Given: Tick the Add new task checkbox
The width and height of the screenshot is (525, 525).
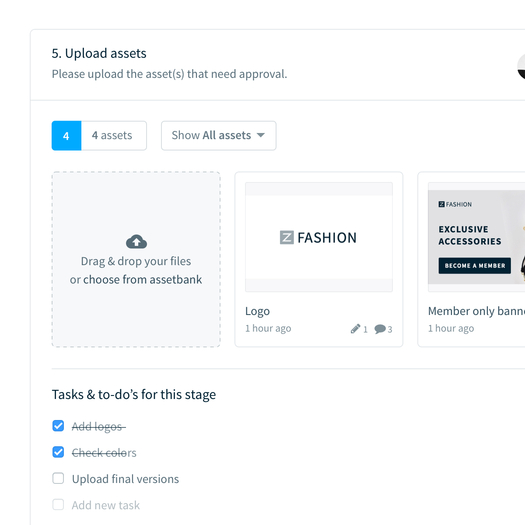Looking at the screenshot, I should (58, 504).
